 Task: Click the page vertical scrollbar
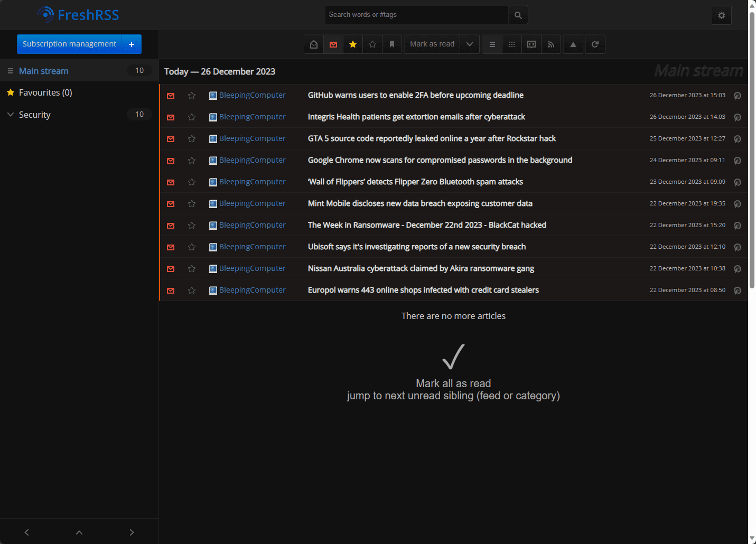752,151
